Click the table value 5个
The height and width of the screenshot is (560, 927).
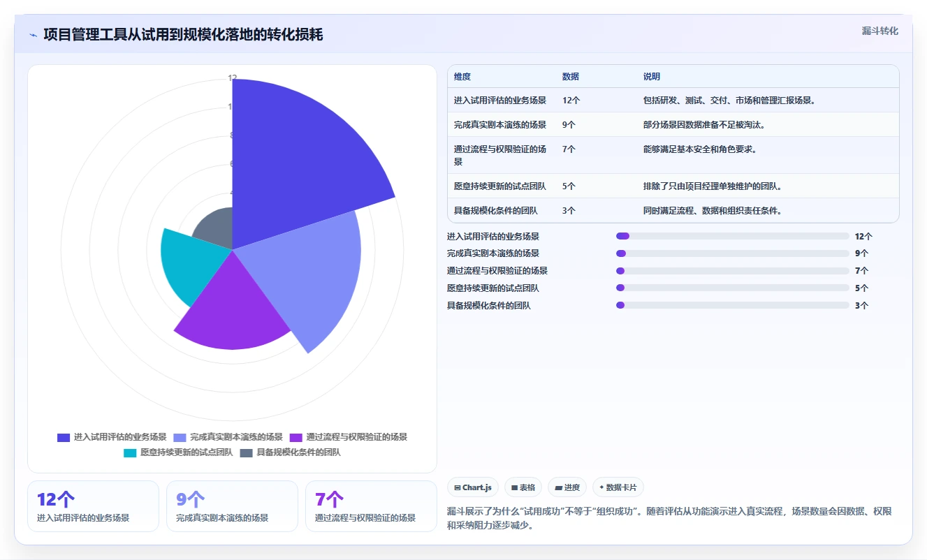tap(569, 186)
